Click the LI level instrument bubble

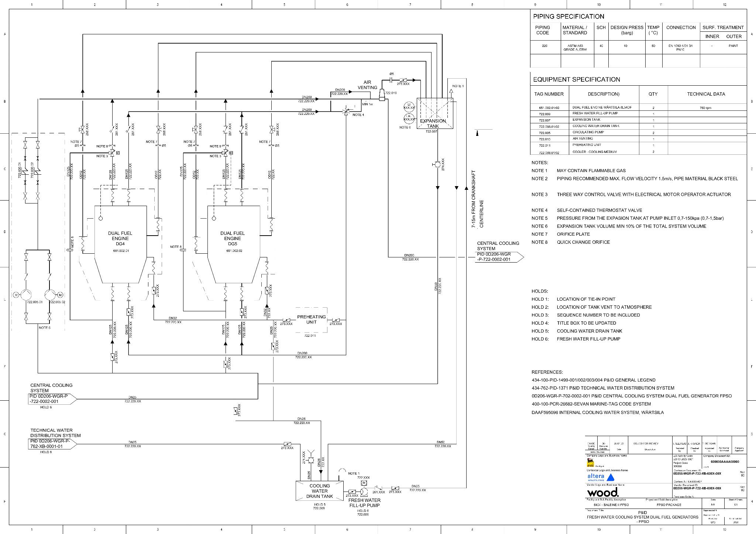click(409, 107)
